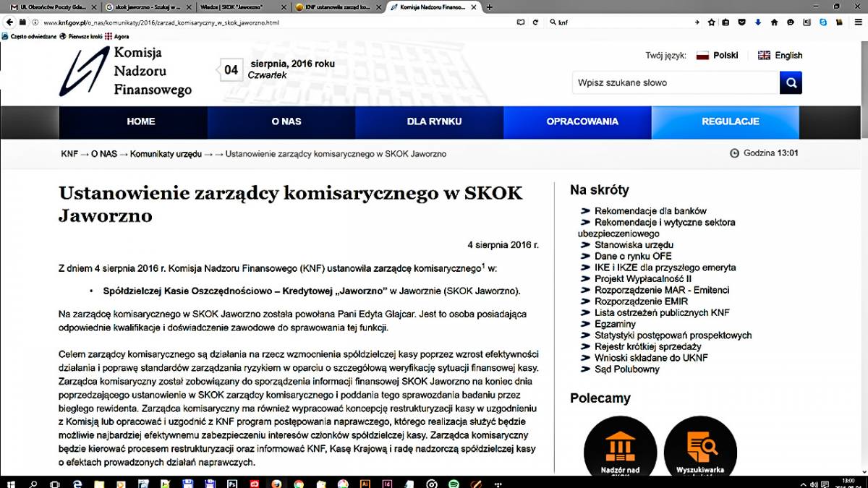Bookmark this page with the star icon
The height and width of the screenshot is (488, 868).
[x=712, y=22]
